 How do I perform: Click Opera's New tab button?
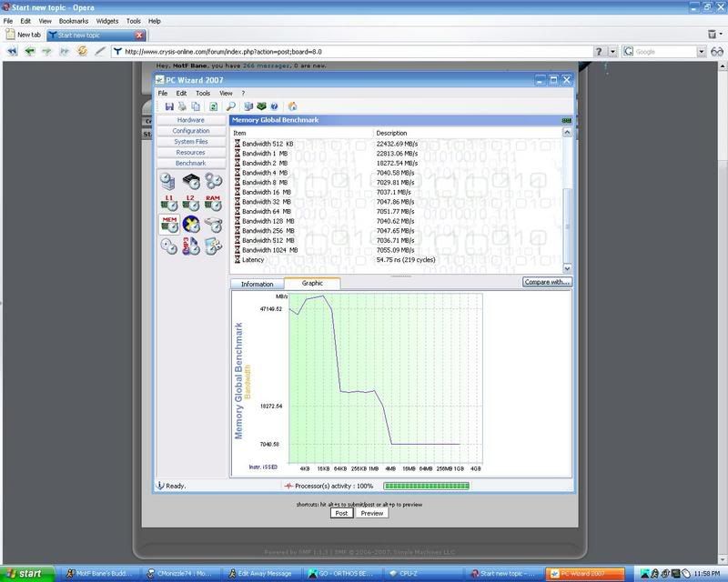[24, 35]
